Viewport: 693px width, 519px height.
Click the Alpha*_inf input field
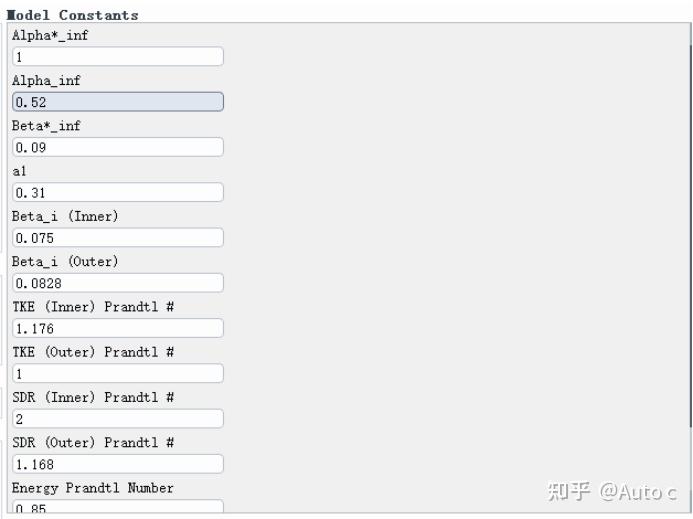pyautogui.click(x=117, y=57)
